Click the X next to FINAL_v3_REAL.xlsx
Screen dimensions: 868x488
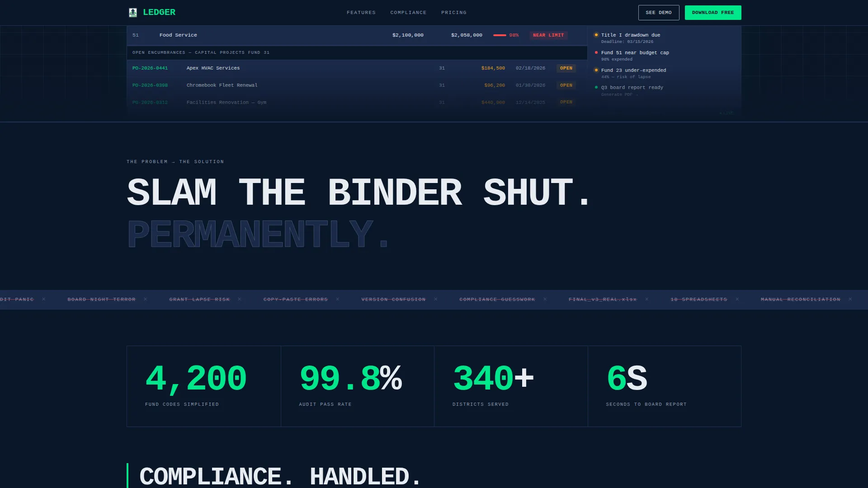tap(647, 299)
